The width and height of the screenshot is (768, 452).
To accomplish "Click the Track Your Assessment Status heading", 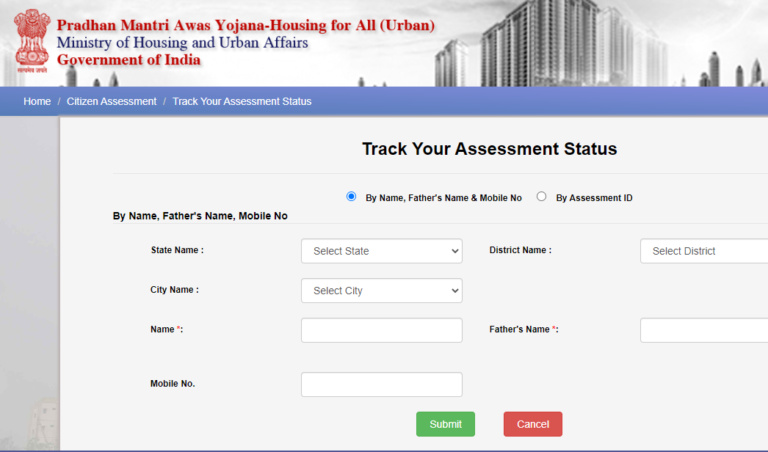I will [489, 149].
